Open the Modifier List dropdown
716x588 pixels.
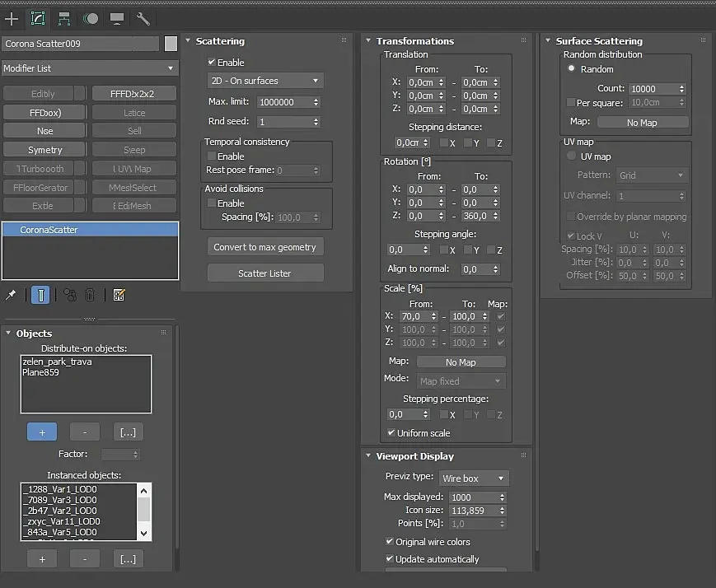tap(89, 68)
